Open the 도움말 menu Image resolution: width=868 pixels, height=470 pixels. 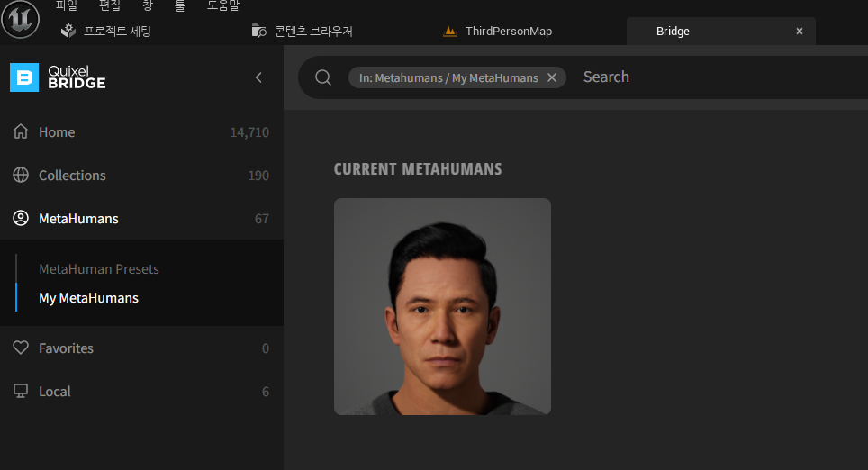coord(223,5)
